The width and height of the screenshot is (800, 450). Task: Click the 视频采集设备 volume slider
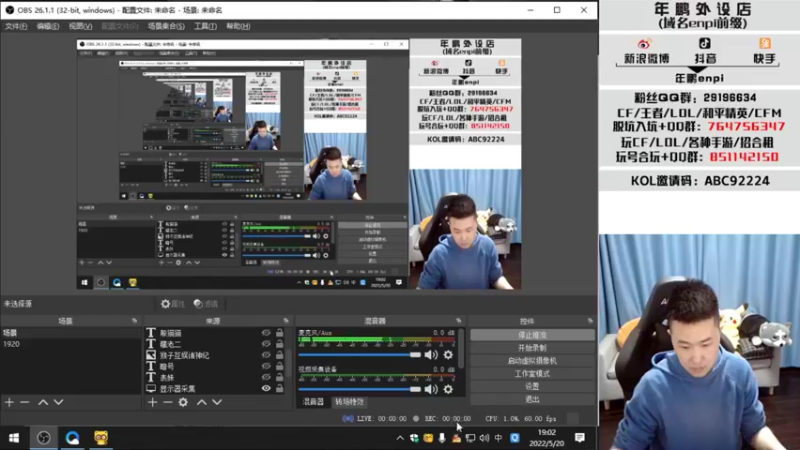pyautogui.click(x=360, y=389)
